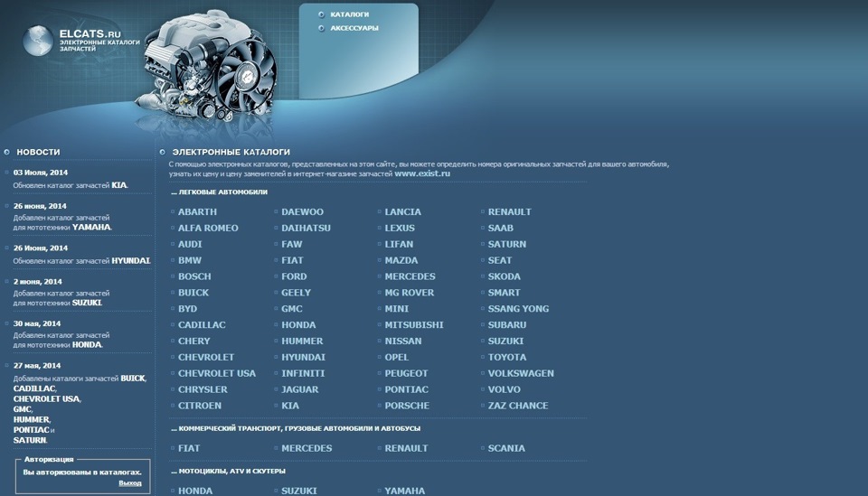Open the DAIHATSU catalog
The height and width of the screenshot is (496, 868).
click(306, 228)
